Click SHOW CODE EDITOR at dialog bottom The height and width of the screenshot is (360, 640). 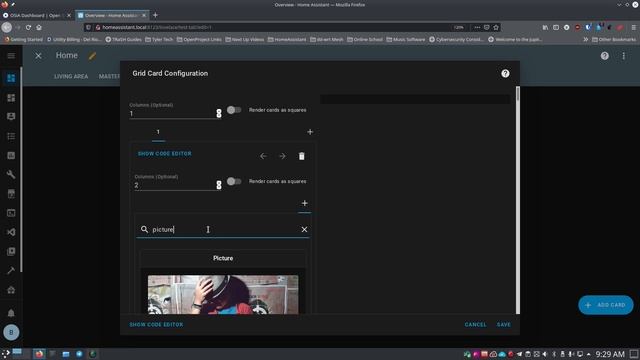pos(156,324)
